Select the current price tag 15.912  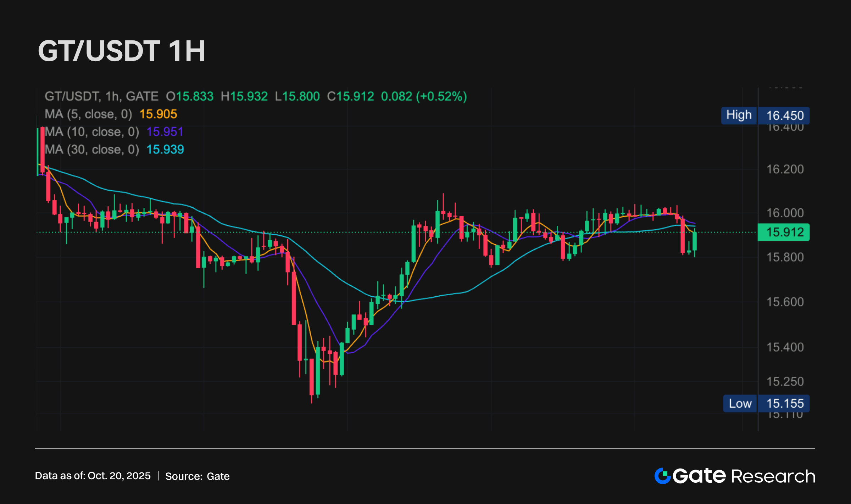(x=783, y=233)
